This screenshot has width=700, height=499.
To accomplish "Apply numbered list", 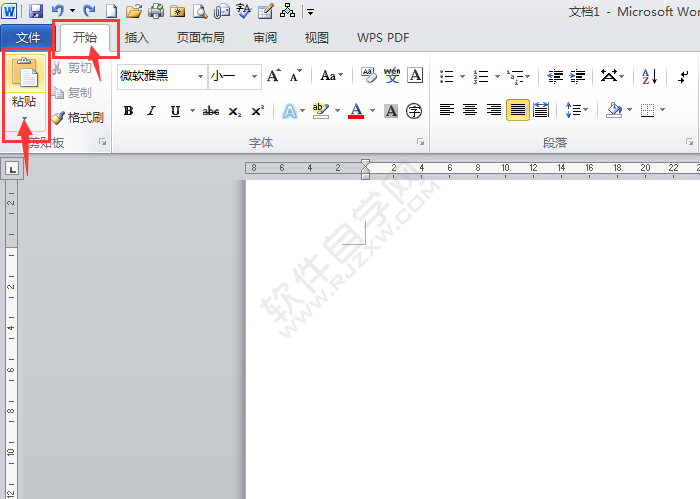I will tap(481, 76).
